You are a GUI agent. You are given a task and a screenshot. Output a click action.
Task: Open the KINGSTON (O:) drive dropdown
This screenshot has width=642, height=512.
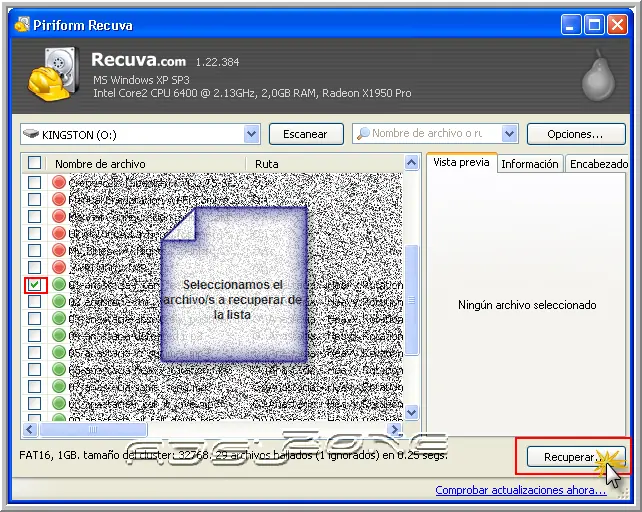click(251, 134)
